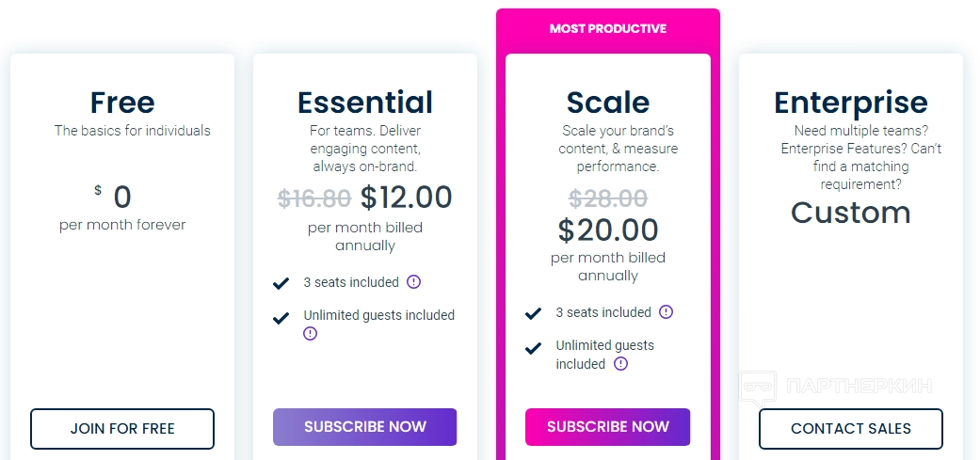Click info icon next to Essential 3 seats

(413, 282)
